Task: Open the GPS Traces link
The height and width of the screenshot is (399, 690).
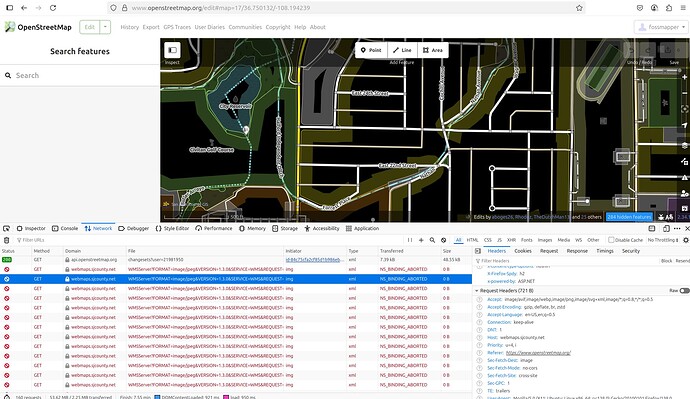Action: click(x=177, y=27)
